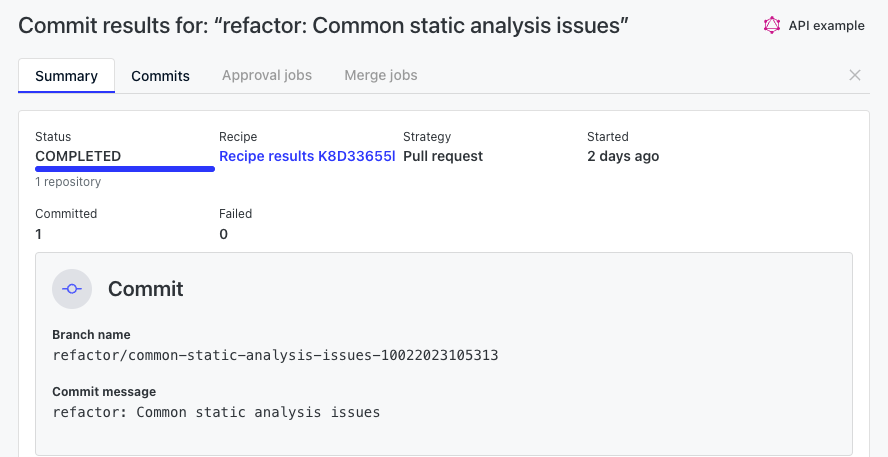Select the Approval jobs tab
Screen dimensions: 888x457
[x=267, y=75]
